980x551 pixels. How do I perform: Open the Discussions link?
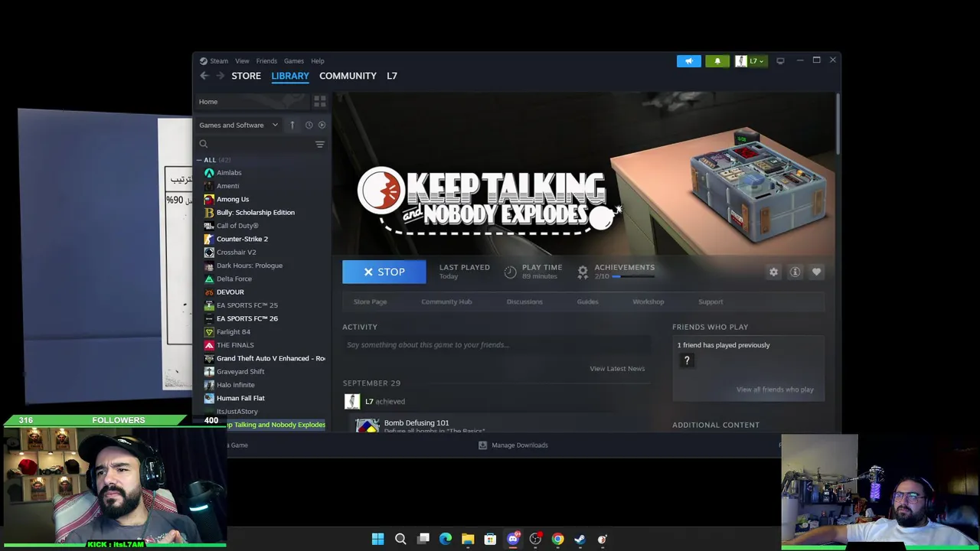[x=524, y=302]
